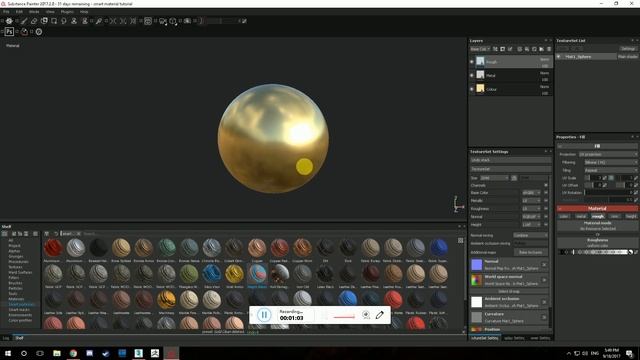Switch to the Log tab

tap(6, 338)
